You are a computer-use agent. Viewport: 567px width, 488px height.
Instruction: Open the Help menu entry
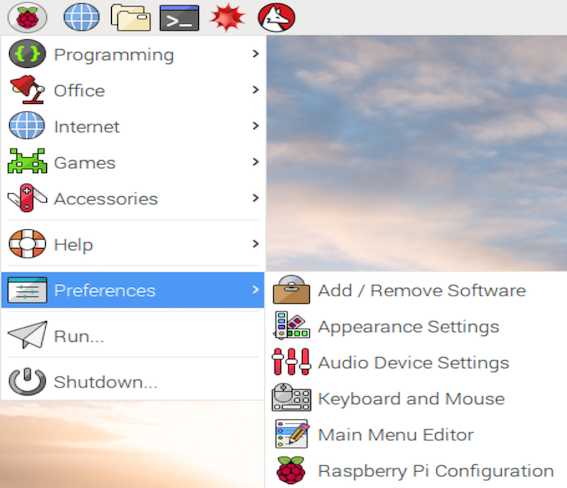click(x=133, y=244)
